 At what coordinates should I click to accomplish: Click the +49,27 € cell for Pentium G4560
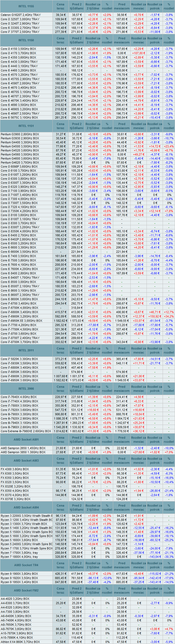click(x=139, y=154)
